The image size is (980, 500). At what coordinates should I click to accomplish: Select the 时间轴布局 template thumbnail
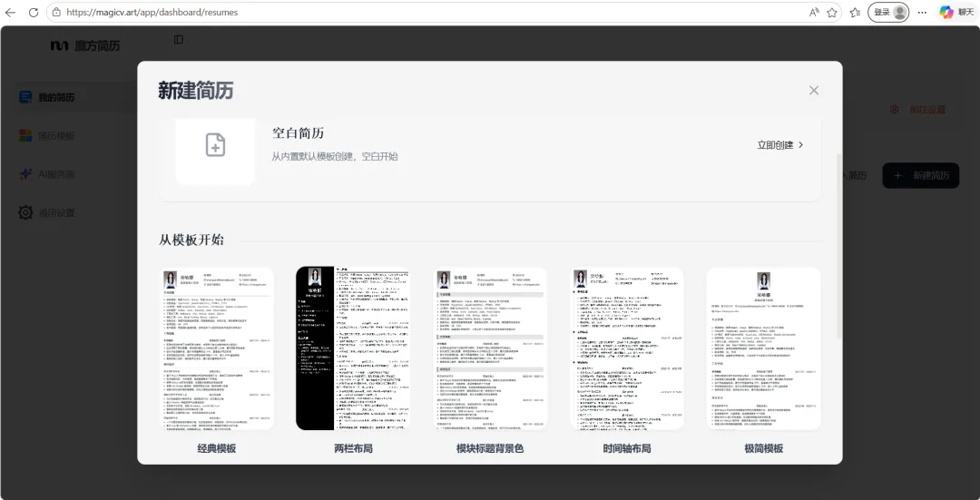[x=627, y=348]
